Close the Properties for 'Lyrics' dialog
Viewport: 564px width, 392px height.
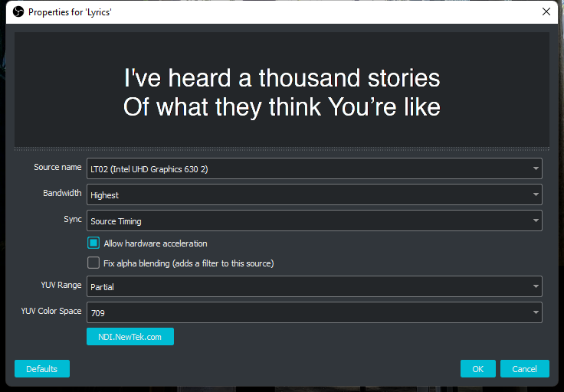(x=546, y=11)
